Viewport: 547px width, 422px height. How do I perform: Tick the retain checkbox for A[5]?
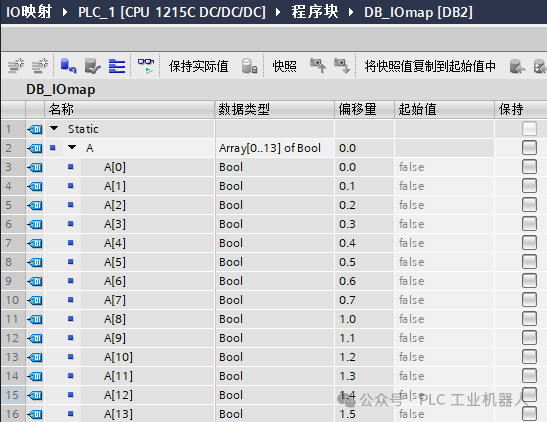(529, 262)
